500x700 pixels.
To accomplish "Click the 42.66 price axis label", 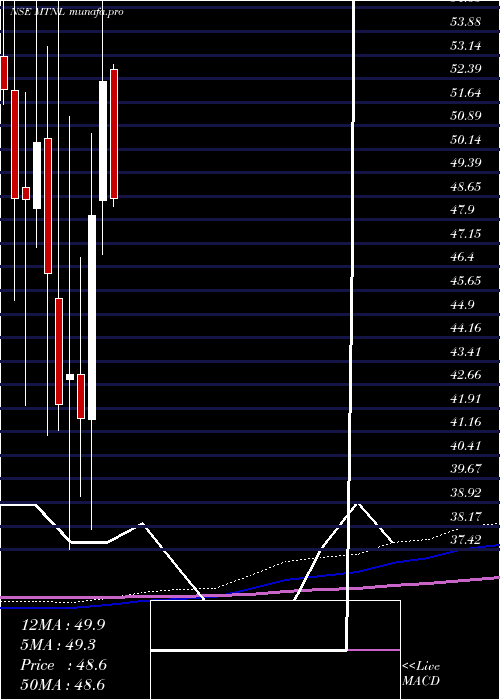I will [466, 375].
